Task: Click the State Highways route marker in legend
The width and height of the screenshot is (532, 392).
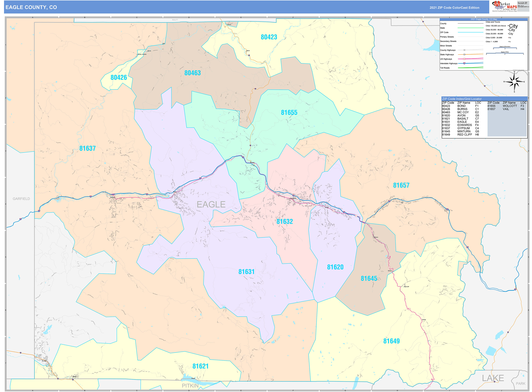Action: tap(464, 55)
